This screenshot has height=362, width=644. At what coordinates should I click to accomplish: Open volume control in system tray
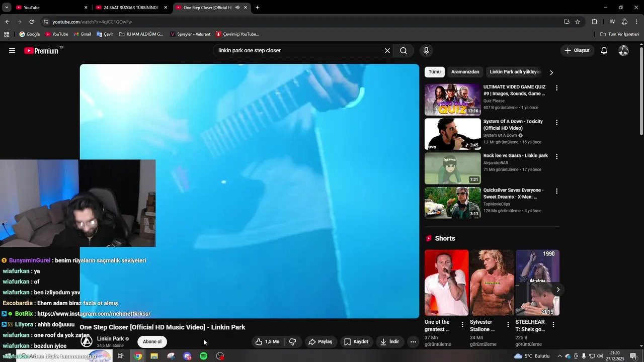pyautogui.click(x=600, y=356)
